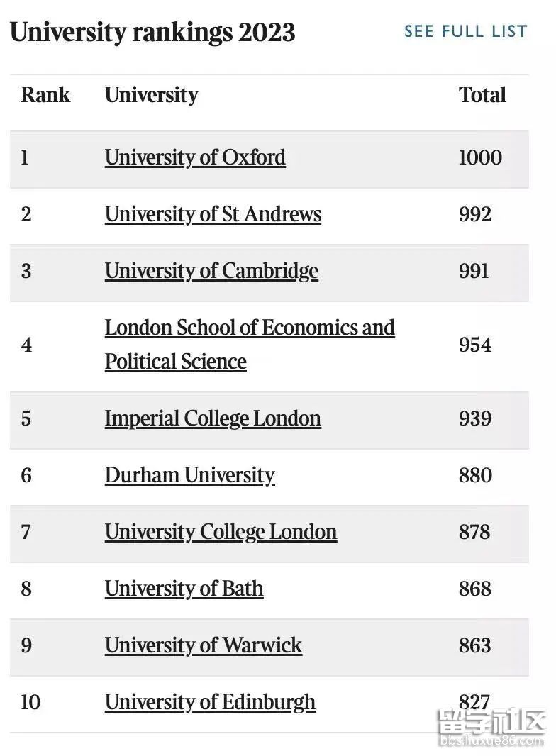Open London School of Economics link

[x=250, y=328]
